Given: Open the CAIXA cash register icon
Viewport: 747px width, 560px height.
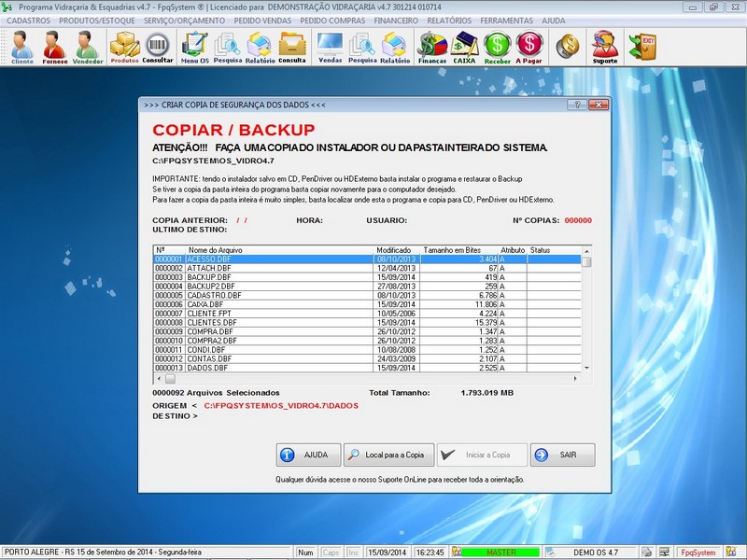Looking at the screenshot, I should [464, 46].
